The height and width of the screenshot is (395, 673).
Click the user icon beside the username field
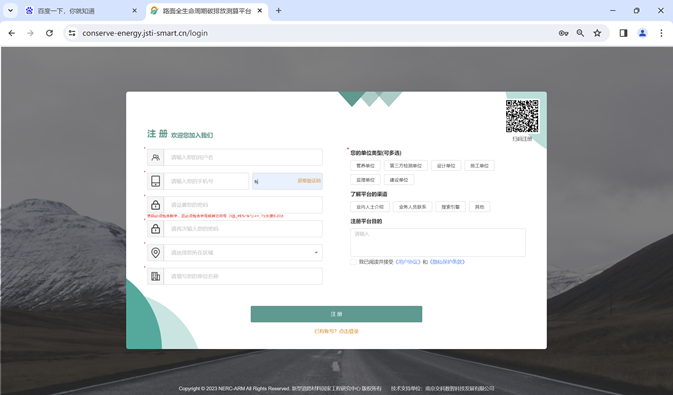(155, 158)
